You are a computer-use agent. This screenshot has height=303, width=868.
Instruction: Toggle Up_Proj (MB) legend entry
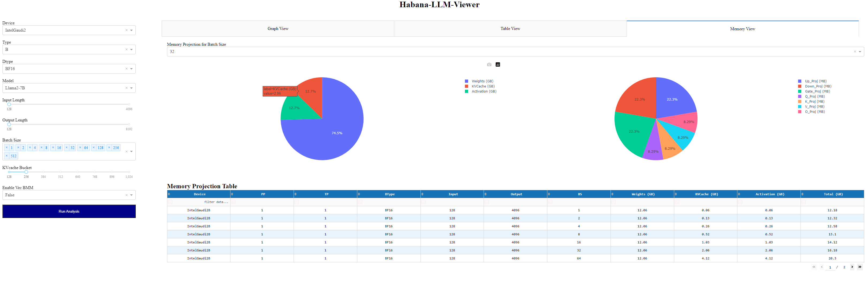tap(812, 81)
